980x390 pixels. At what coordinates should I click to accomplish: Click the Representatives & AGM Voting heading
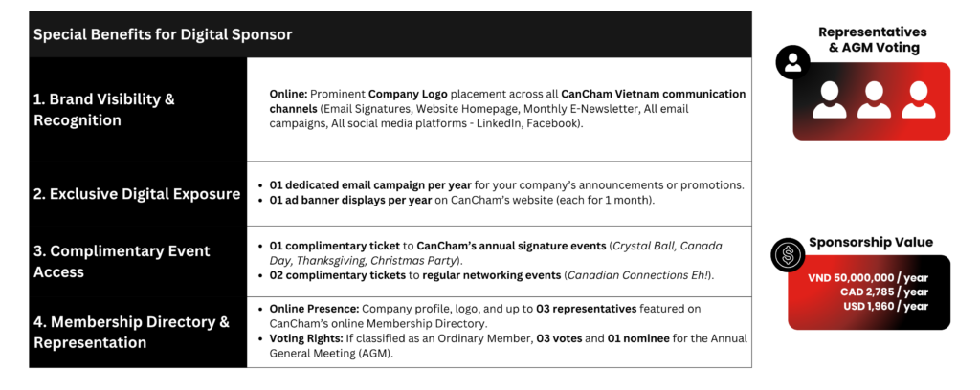pyautogui.click(x=872, y=40)
